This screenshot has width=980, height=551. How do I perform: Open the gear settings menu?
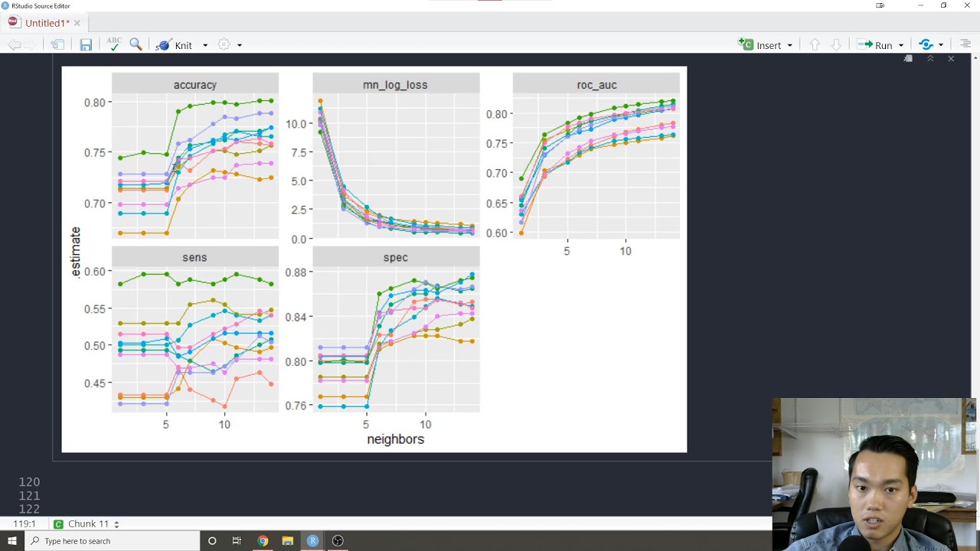point(224,45)
